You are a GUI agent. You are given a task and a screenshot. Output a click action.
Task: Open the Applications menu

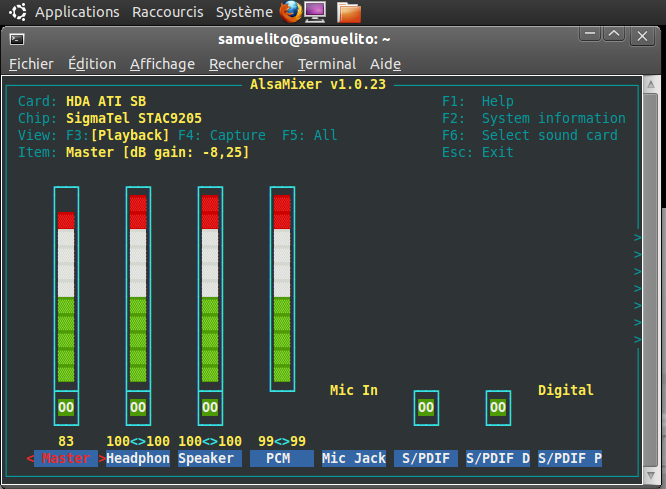tap(77, 12)
